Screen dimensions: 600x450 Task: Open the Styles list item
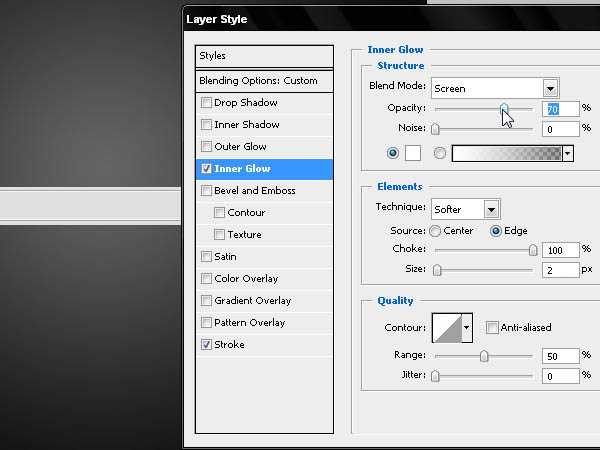pyautogui.click(x=264, y=56)
